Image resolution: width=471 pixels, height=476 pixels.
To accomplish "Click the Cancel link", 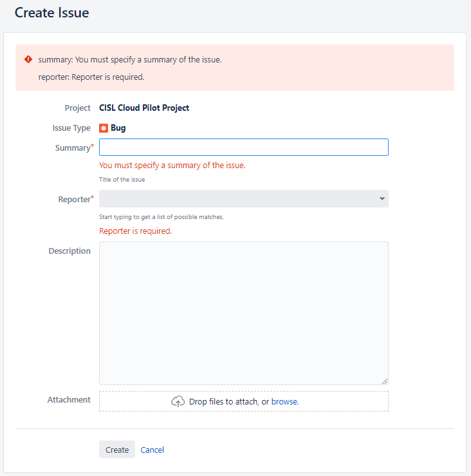I will (x=152, y=450).
